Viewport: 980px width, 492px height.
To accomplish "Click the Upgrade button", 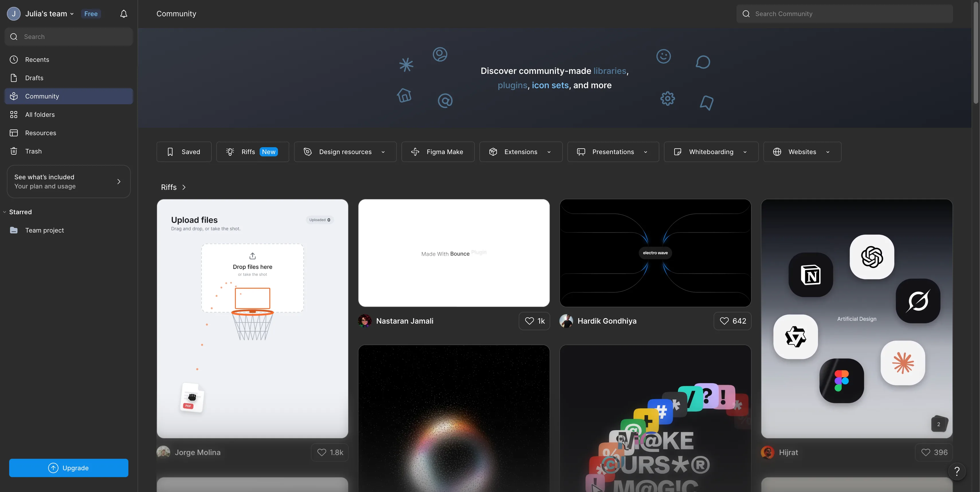I will pos(68,468).
